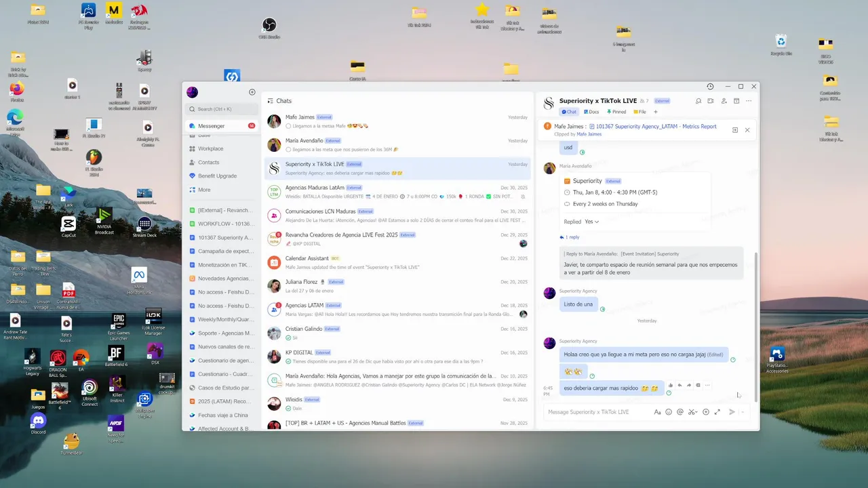Select the Epic Games Launcher desktop icon

118,326
